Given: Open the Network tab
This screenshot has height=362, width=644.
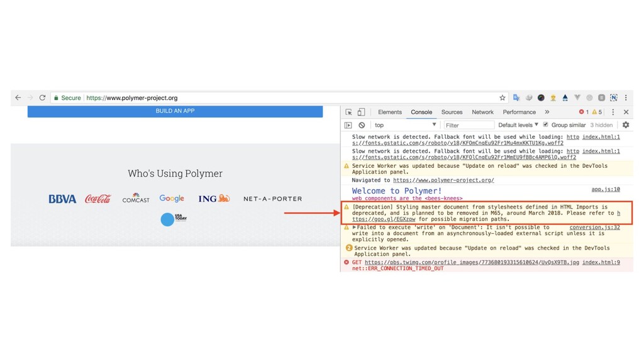Looking at the screenshot, I should [x=482, y=112].
